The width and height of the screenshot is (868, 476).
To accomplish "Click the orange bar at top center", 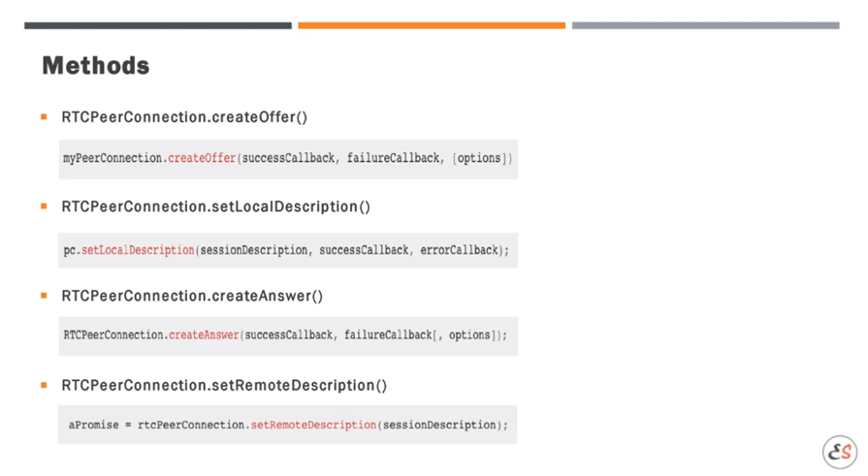I will [432, 25].
